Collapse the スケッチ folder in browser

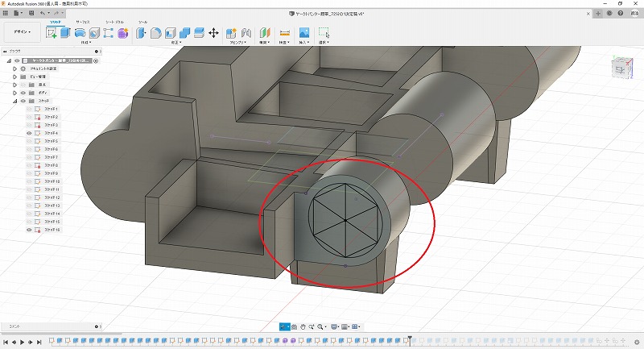pos(14,101)
